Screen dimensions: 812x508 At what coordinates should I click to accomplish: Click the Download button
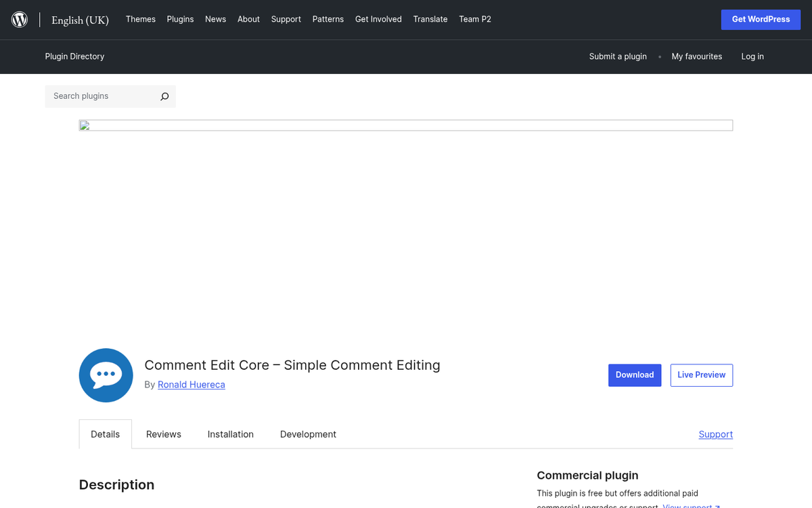click(x=635, y=375)
